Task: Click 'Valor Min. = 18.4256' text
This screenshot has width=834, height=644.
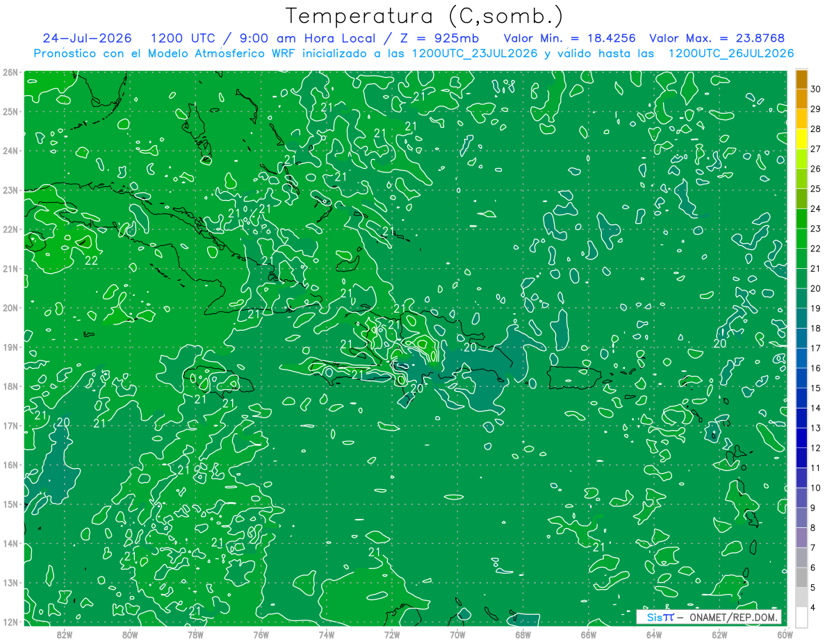Action: 570,38
